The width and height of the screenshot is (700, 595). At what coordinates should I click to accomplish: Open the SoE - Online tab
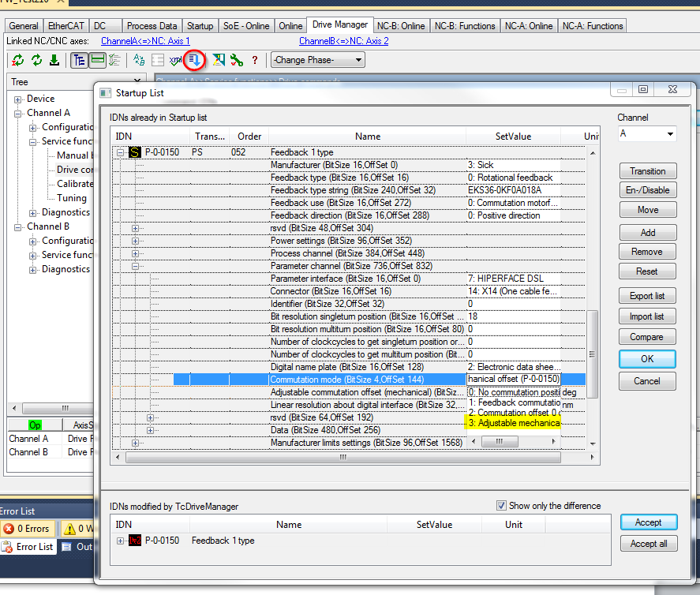pos(246,26)
